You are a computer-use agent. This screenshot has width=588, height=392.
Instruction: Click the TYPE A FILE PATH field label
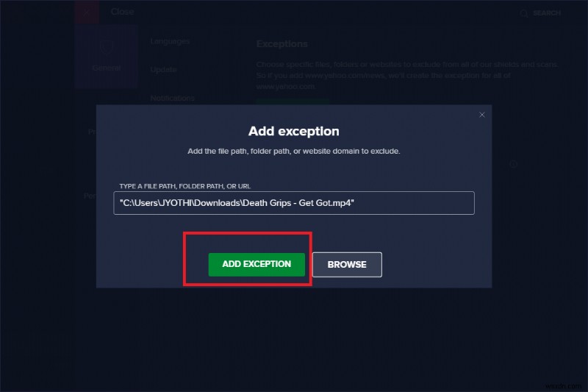190,186
